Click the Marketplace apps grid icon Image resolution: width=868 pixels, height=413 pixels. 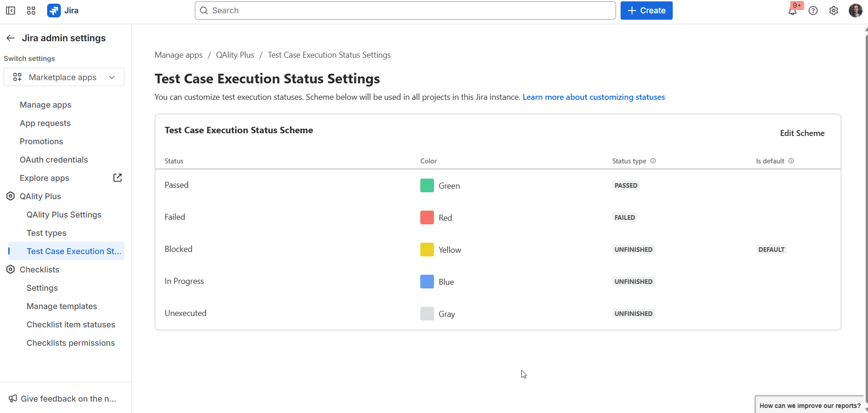tap(17, 77)
